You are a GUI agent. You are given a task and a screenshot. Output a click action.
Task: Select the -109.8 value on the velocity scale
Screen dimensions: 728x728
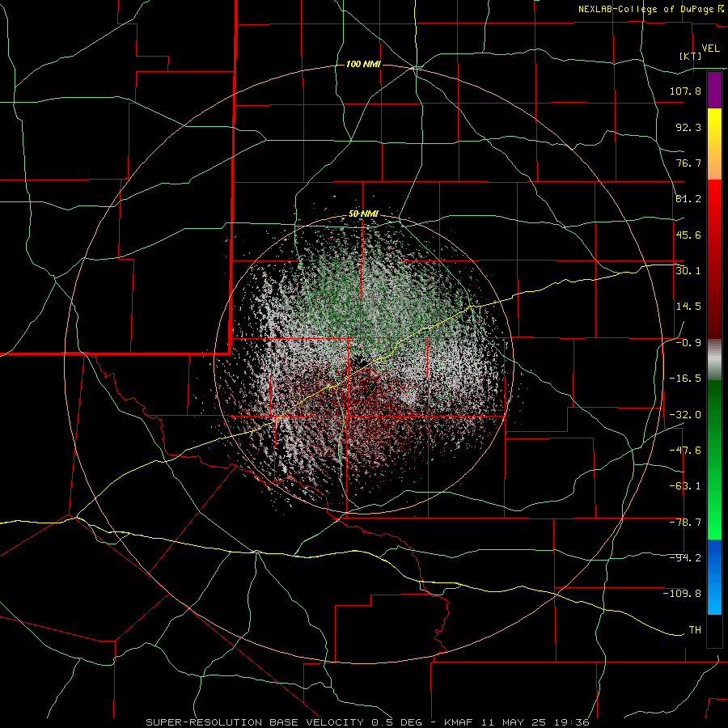pyautogui.click(x=682, y=594)
